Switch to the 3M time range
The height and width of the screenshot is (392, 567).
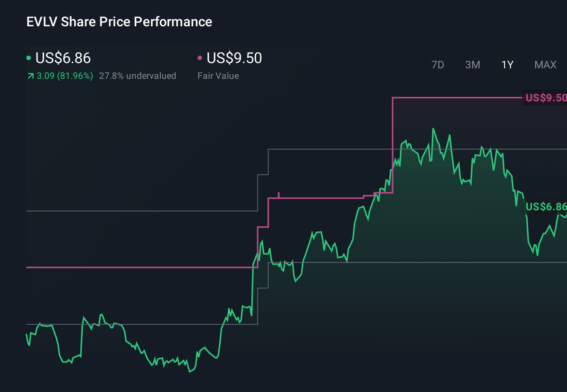pos(472,65)
